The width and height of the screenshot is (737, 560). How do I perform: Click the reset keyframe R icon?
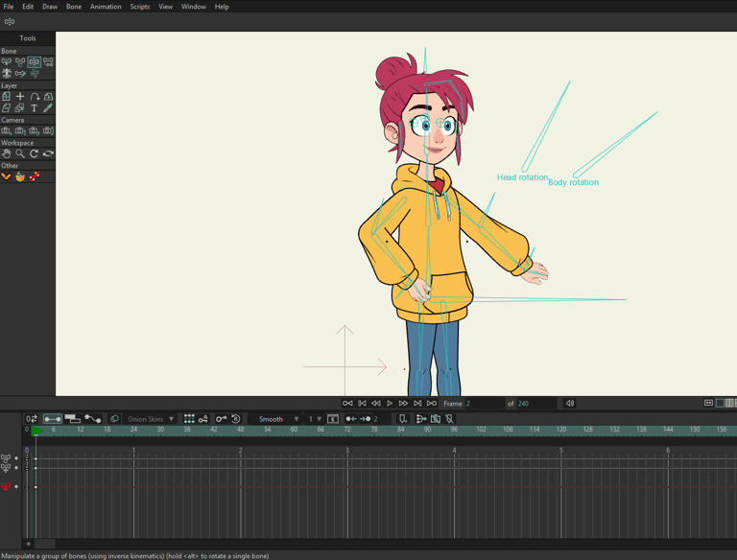[236, 419]
